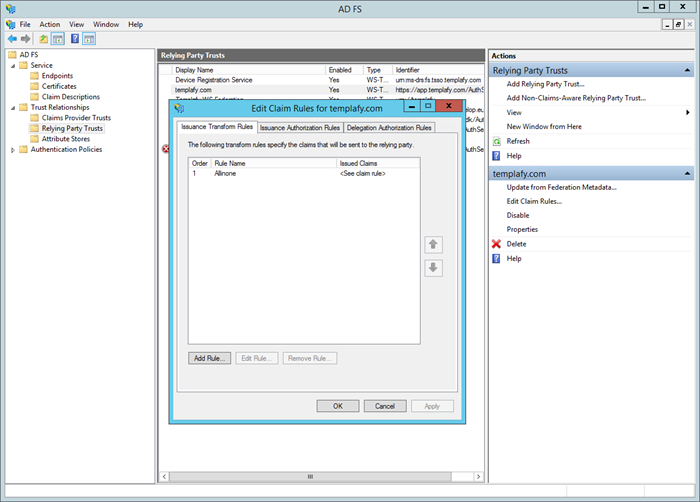Select the Allnone rule row
The image size is (700, 502).
tap(304, 173)
